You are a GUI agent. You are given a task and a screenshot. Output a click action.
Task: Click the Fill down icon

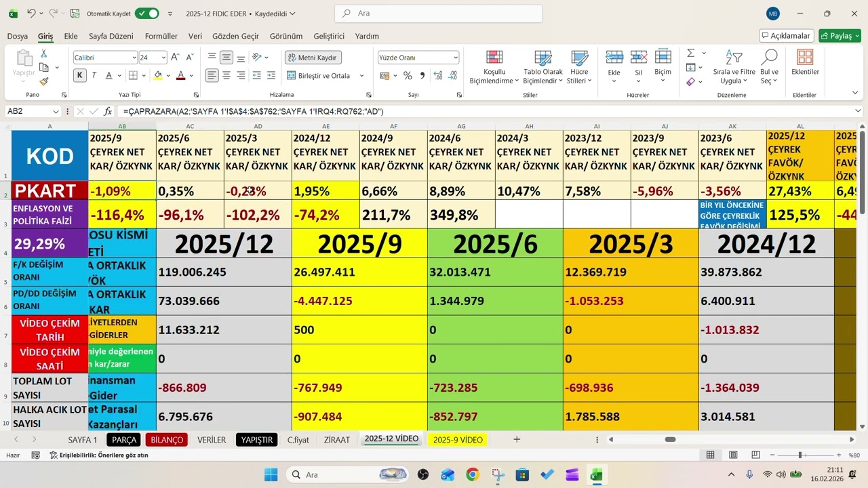point(691,67)
